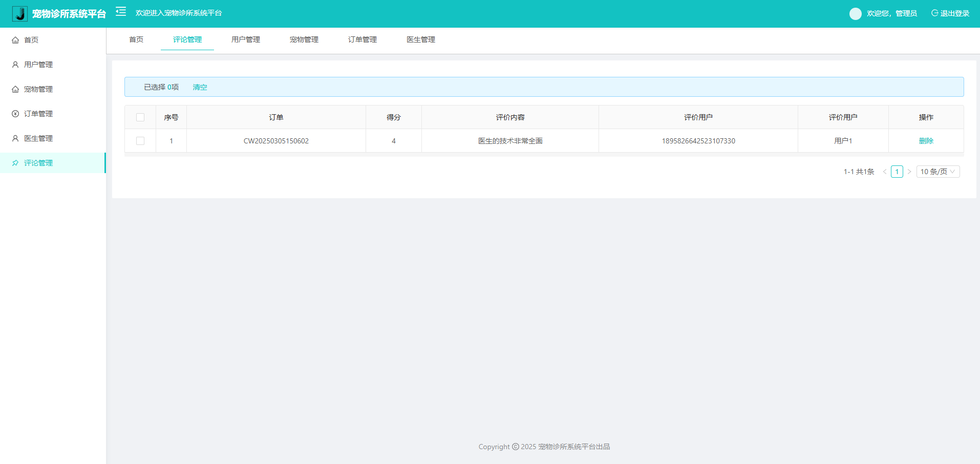Click the score value 4
The image size is (980, 464).
394,141
